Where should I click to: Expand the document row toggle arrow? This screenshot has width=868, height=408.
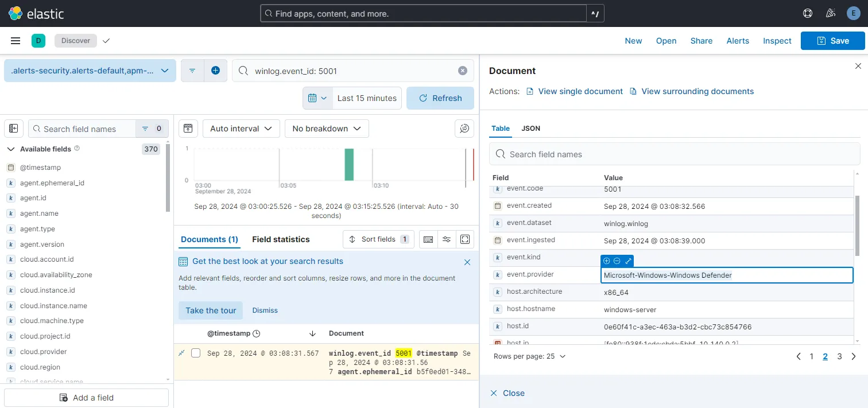pos(182,353)
